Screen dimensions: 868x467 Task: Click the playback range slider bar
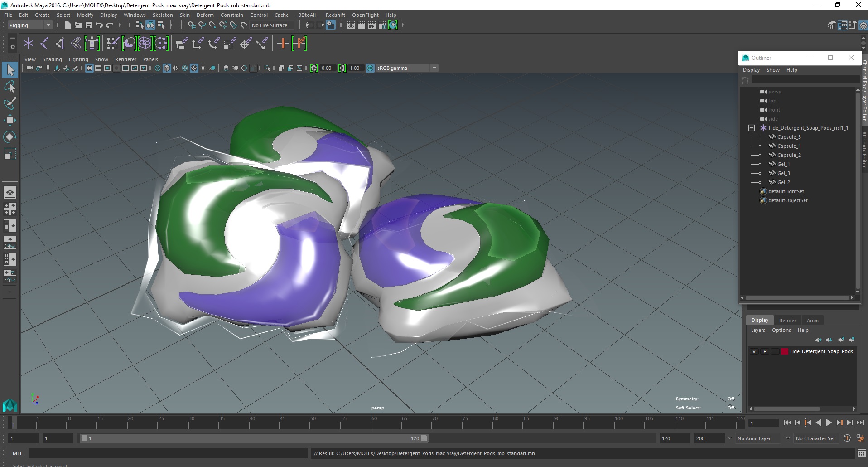click(254, 438)
